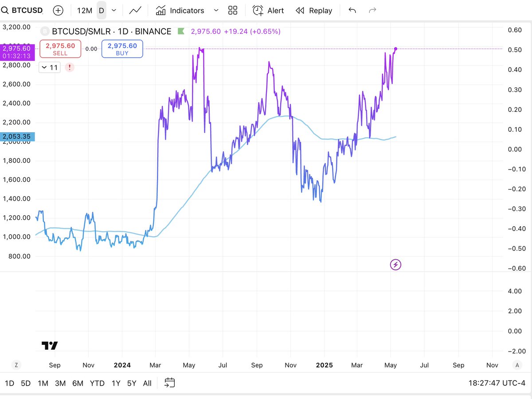Select the 5Y date range

tap(132, 383)
